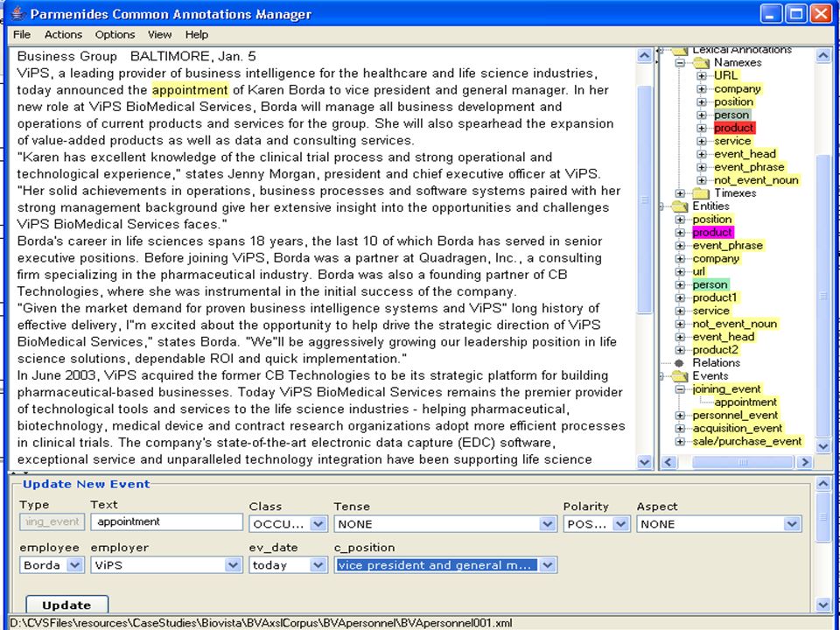This screenshot has width=840, height=630.
Task: Expand the company node under Namexes
Action: 701,89
